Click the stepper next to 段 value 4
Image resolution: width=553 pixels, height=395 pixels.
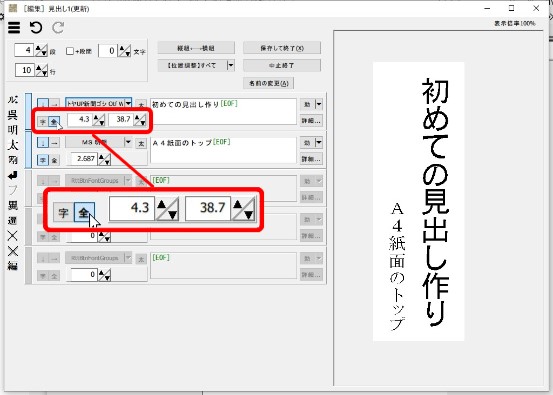tap(41, 50)
